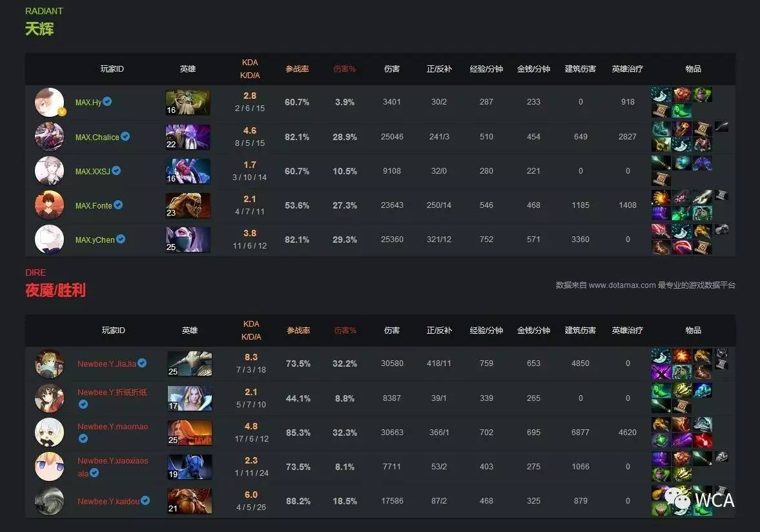This screenshot has height=532, width=760.
Task: Click Newbee.Y.xiaoxiaoala player avatar
Action: coord(50,467)
